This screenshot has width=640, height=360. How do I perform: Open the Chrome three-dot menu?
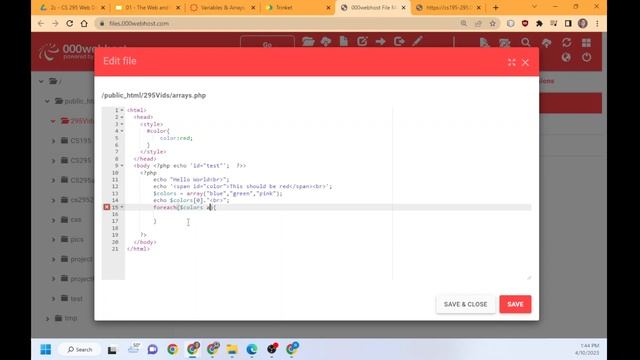tap(597, 23)
